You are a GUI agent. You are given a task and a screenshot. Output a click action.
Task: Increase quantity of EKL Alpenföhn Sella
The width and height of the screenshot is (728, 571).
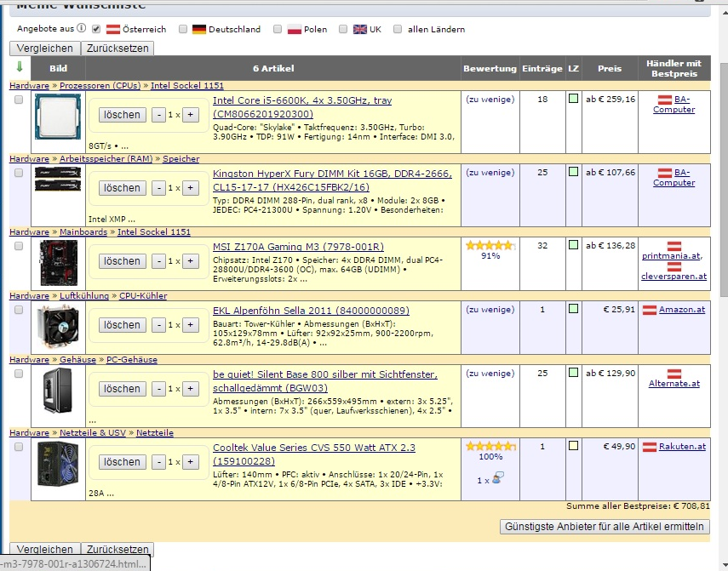tap(191, 325)
